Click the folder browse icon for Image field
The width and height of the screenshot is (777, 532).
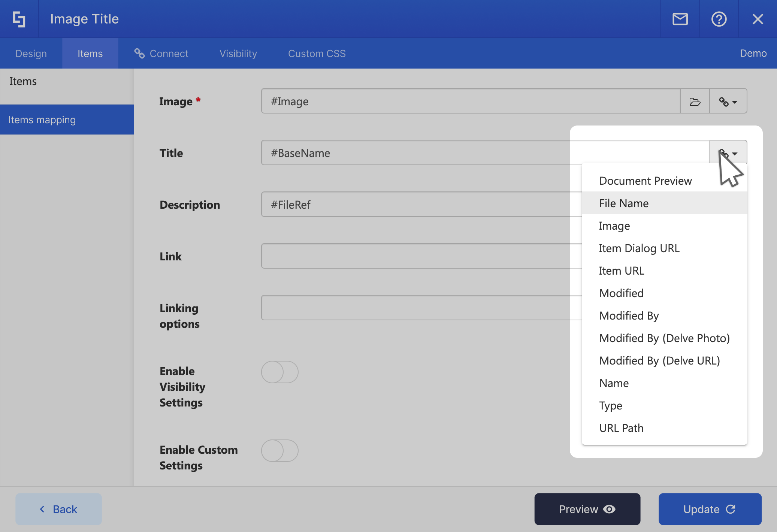tap(695, 102)
